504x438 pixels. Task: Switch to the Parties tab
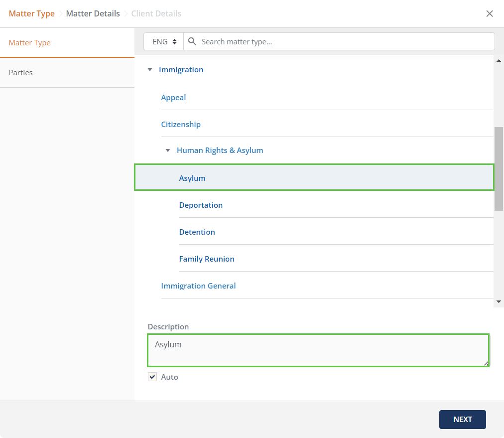21,73
